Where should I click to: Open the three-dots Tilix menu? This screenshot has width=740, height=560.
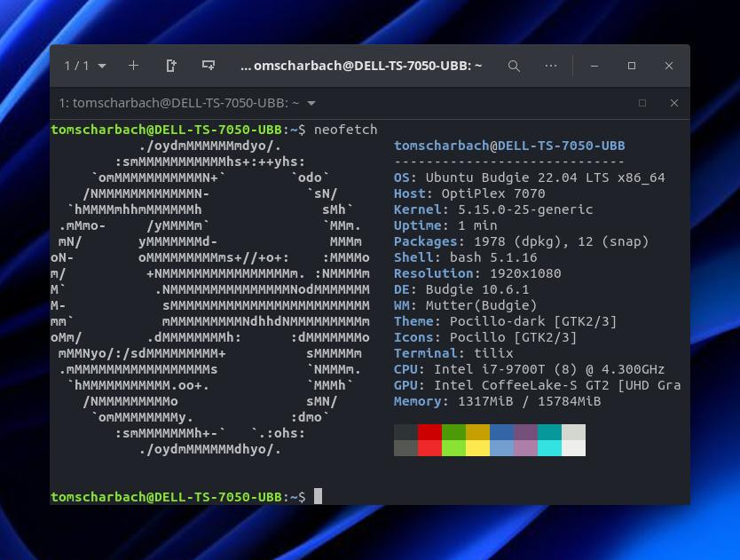(x=551, y=66)
